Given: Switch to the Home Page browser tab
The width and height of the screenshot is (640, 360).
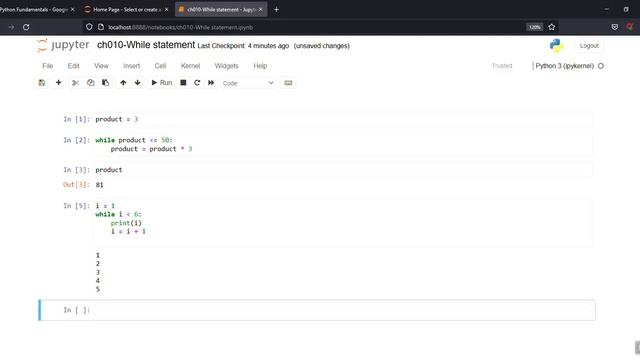Looking at the screenshot, I should point(126,9).
